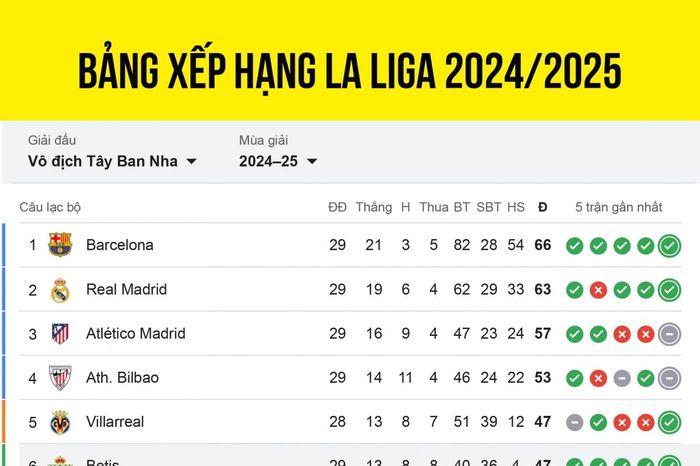Open the Barcelona team name link

[x=120, y=245]
